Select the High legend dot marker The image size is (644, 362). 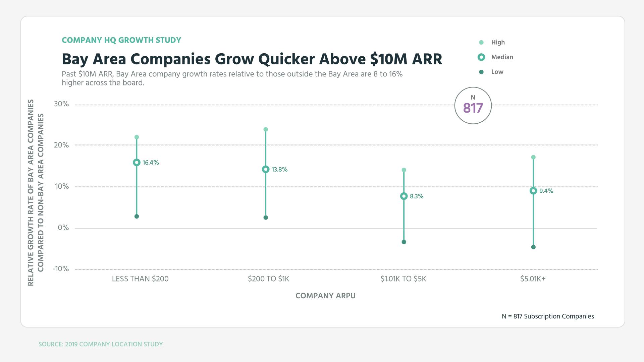482,42
